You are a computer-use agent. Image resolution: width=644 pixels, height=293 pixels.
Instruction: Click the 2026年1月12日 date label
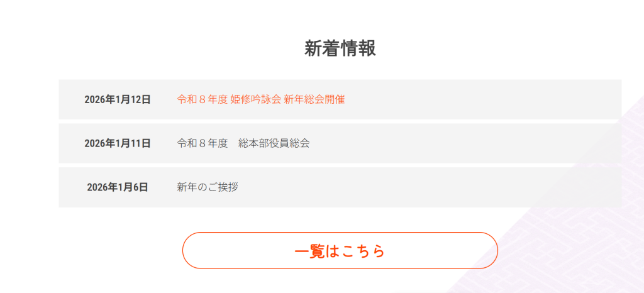coord(118,99)
